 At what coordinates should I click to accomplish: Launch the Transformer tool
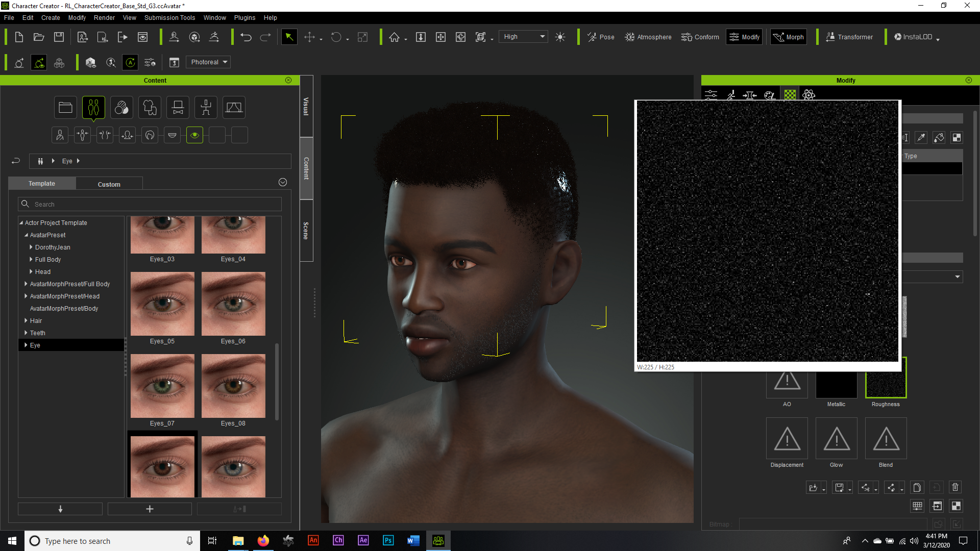pos(849,37)
